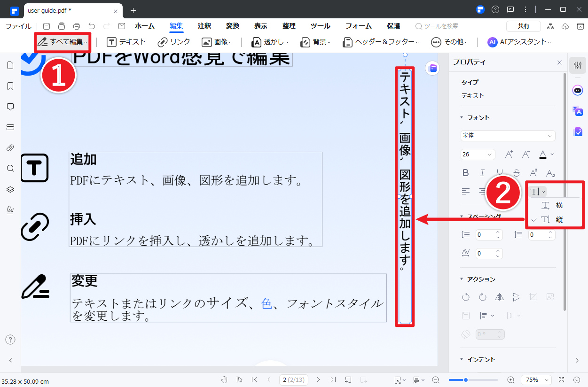Open the ヘッダー&フッター dropdown
The height and width of the screenshot is (387, 588).
pos(381,42)
